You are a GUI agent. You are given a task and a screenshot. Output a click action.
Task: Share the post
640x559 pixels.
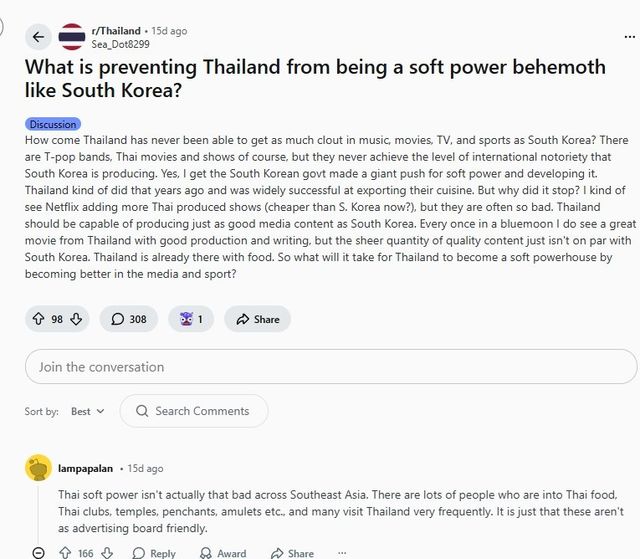257,319
